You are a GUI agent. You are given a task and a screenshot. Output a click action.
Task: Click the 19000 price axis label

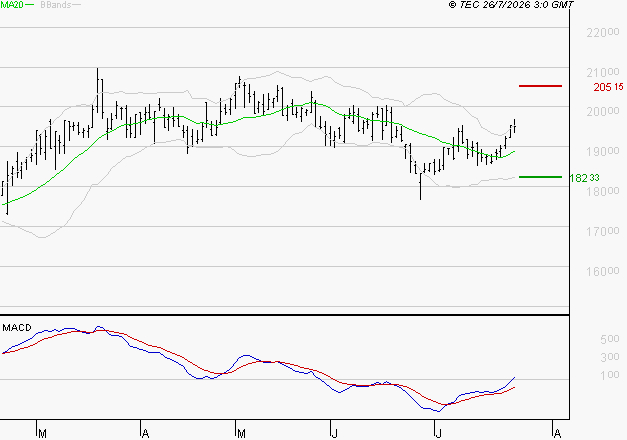pos(603,152)
